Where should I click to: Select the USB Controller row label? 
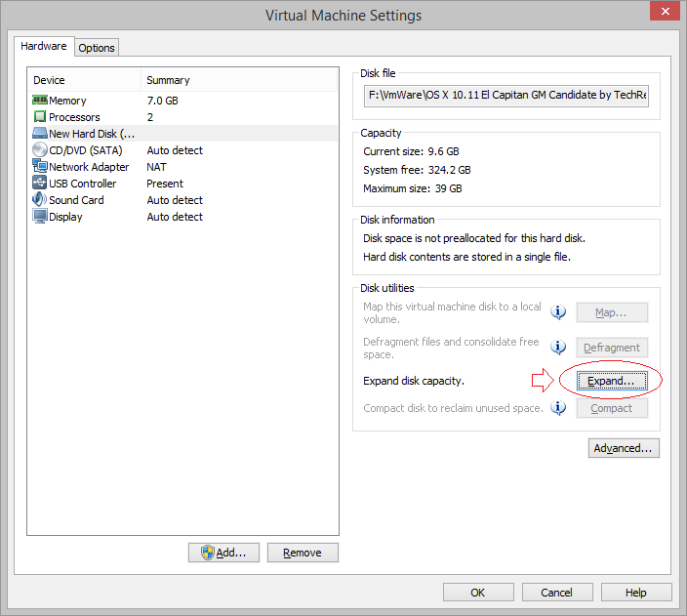[82, 184]
